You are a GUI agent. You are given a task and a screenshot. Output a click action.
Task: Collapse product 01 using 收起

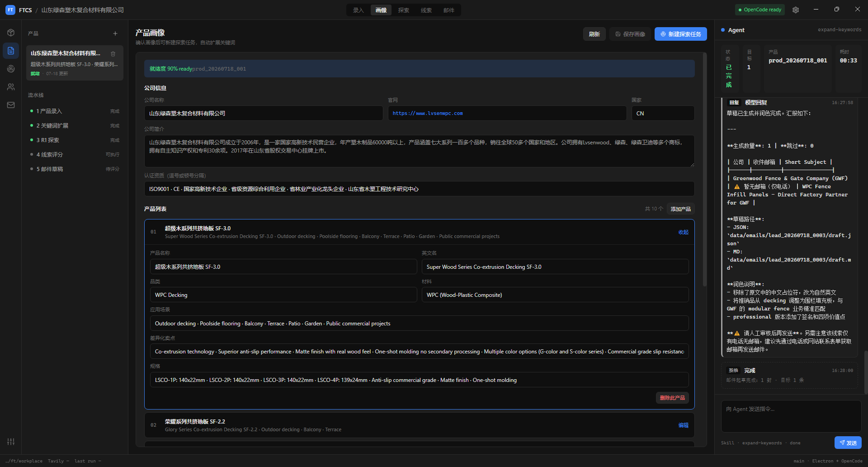point(684,232)
